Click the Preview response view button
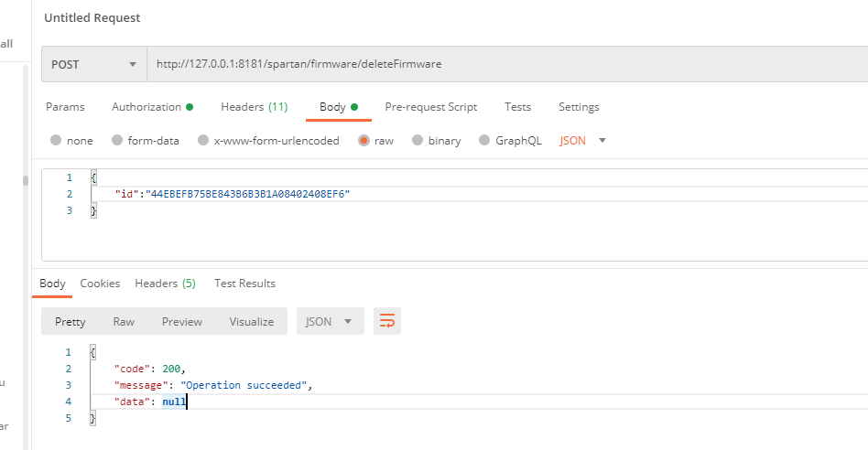Screen dimensions: 868x450 click(x=182, y=321)
